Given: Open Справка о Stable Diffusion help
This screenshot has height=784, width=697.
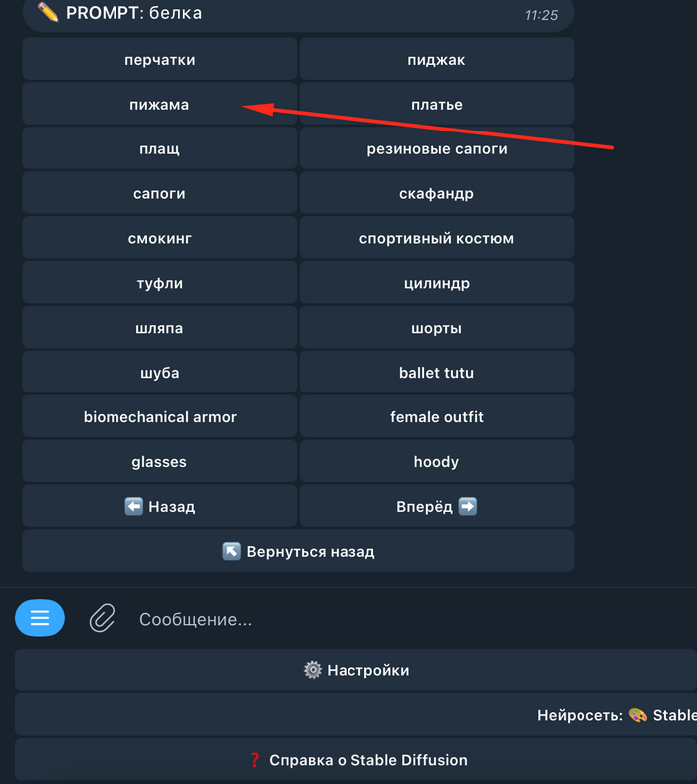Looking at the screenshot, I should pos(355,760).
